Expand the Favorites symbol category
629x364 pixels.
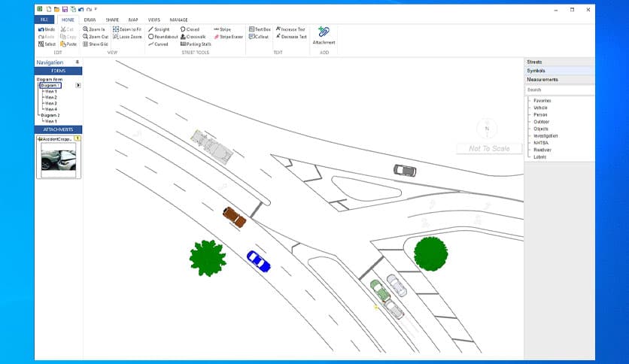point(542,101)
